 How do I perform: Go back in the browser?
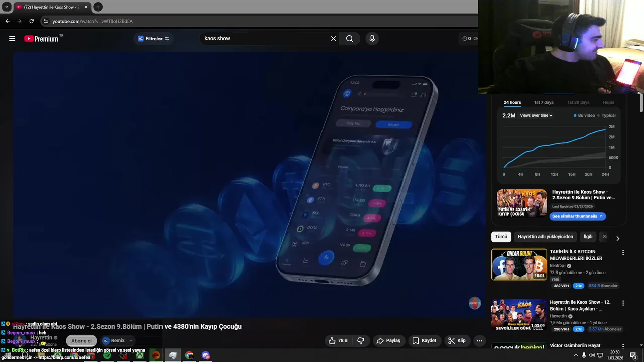pyautogui.click(x=7, y=21)
